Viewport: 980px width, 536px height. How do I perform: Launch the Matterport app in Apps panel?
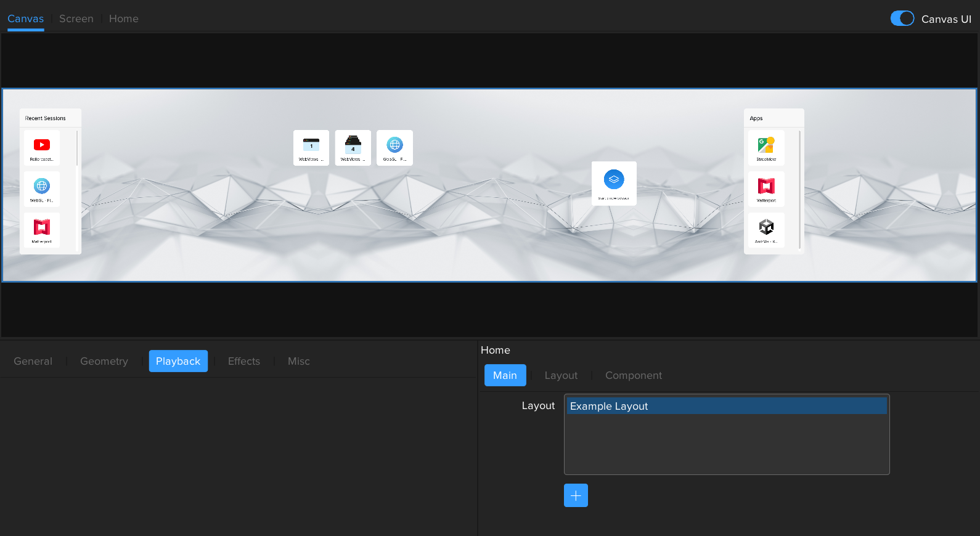766,189
